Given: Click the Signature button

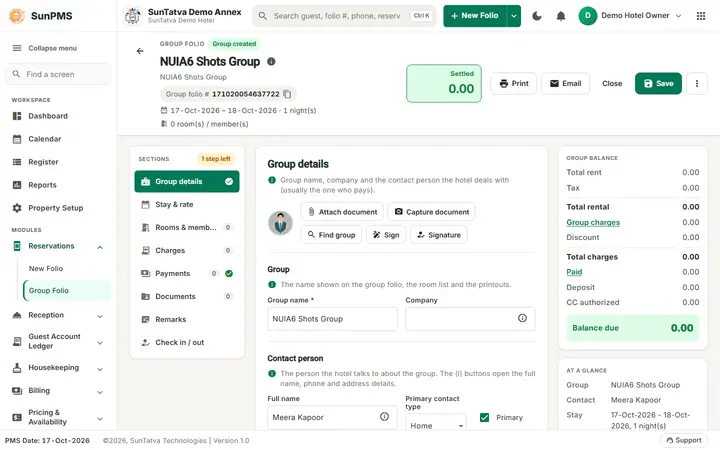Looking at the screenshot, I should (x=439, y=235).
